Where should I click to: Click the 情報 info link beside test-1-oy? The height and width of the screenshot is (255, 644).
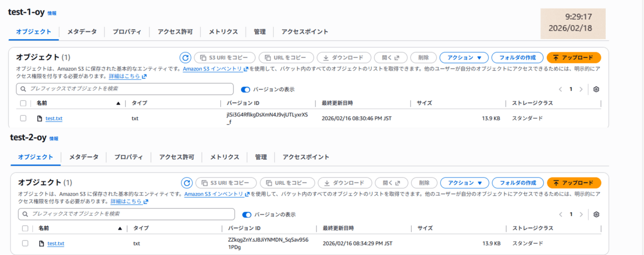[52, 13]
